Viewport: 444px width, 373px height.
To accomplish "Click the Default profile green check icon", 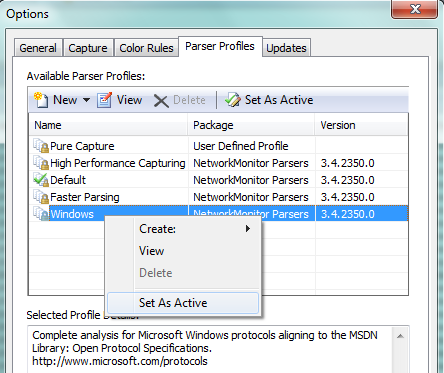I will (x=41, y=180).
